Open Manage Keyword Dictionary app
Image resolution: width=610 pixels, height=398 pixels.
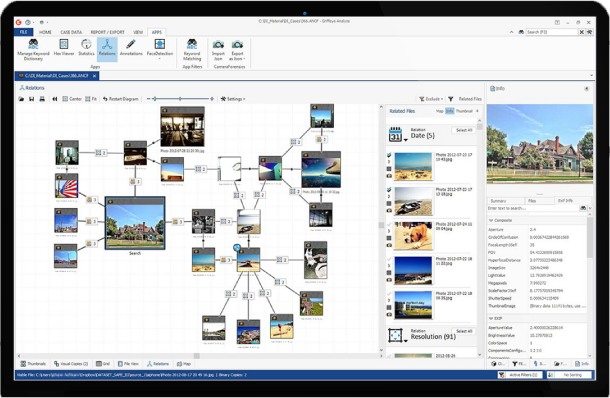33,49
